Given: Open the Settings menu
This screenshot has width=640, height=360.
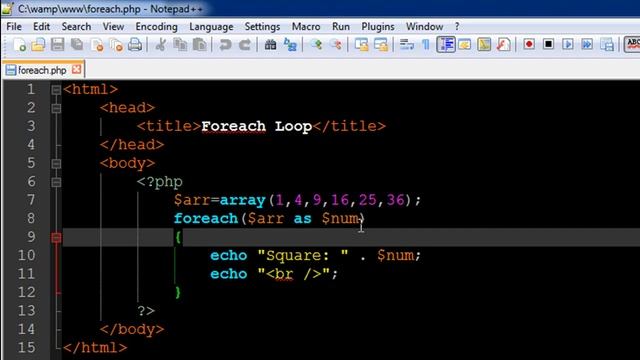Looking at the screenshot, I should pyautogui.click(x=262, y=27).
